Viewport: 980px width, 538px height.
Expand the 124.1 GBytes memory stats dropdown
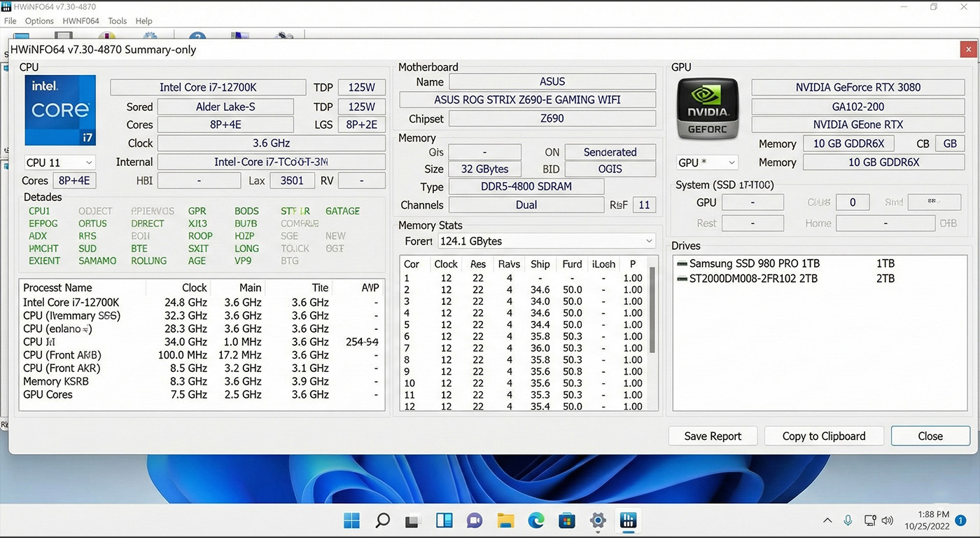click(x=547, y=241)
